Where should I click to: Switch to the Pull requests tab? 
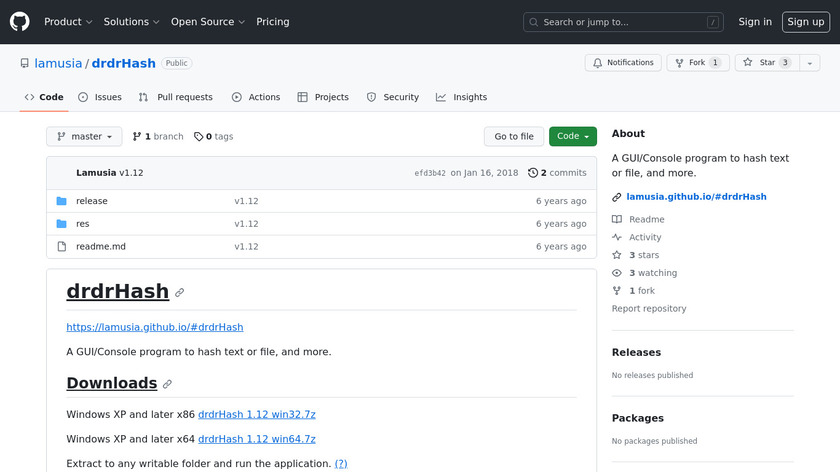pyautogui.click(x=176, y=97)
